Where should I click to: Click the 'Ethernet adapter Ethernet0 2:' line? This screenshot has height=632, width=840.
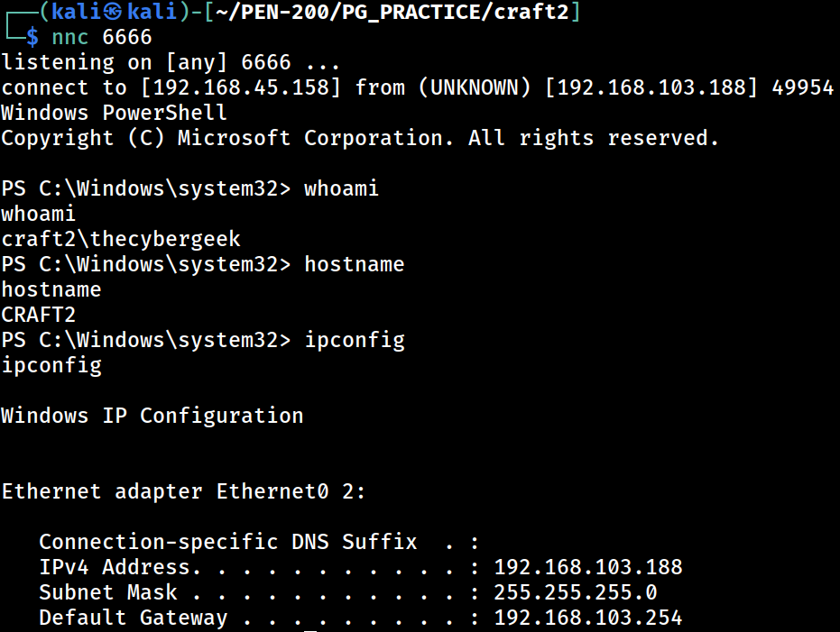(183, 491)
